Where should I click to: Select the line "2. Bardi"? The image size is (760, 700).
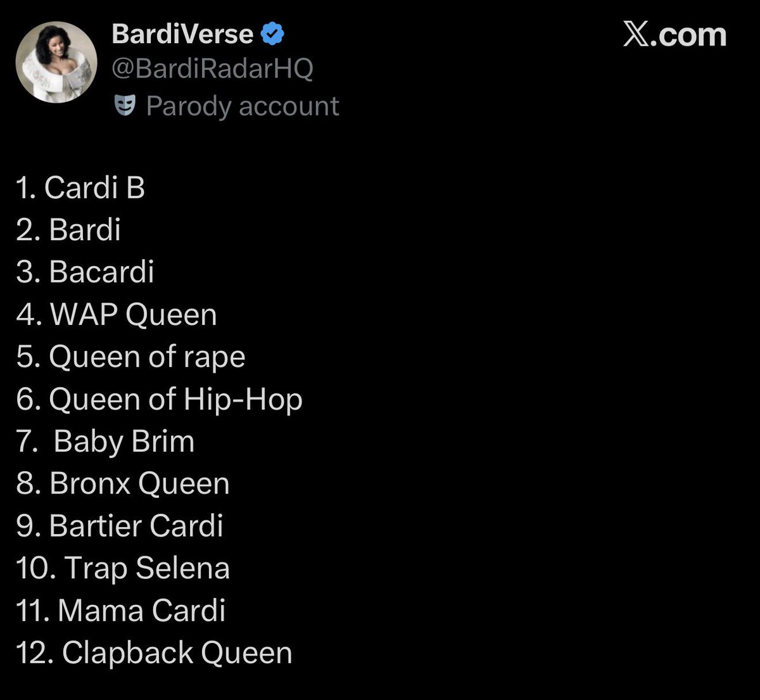tap(68, 230)
